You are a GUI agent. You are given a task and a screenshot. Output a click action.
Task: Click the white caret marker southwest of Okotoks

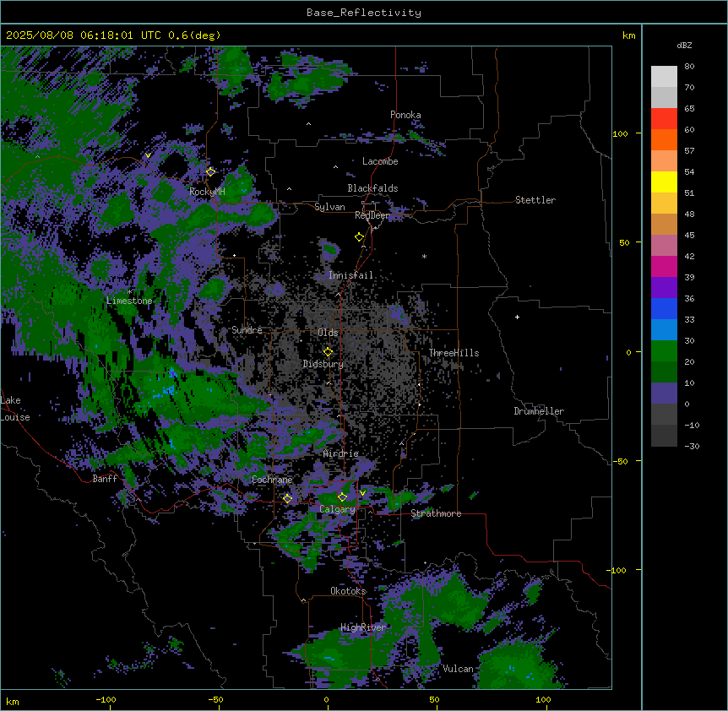tap(304, 600)
